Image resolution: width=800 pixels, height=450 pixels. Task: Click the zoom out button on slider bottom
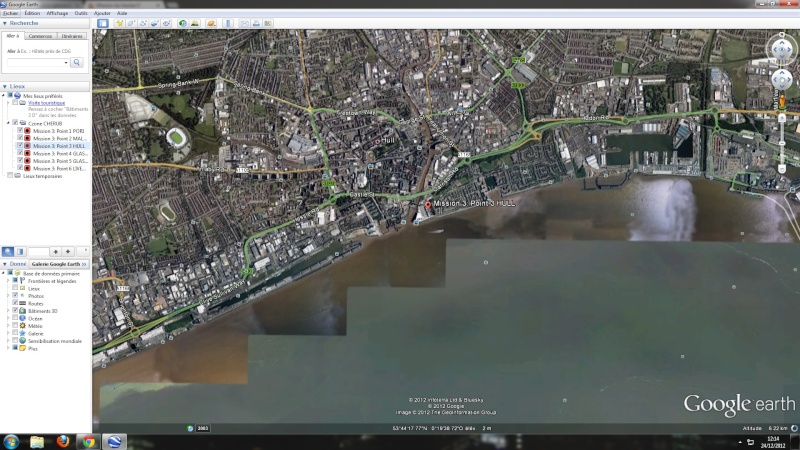pyautogui.click(x=782, y=169)
